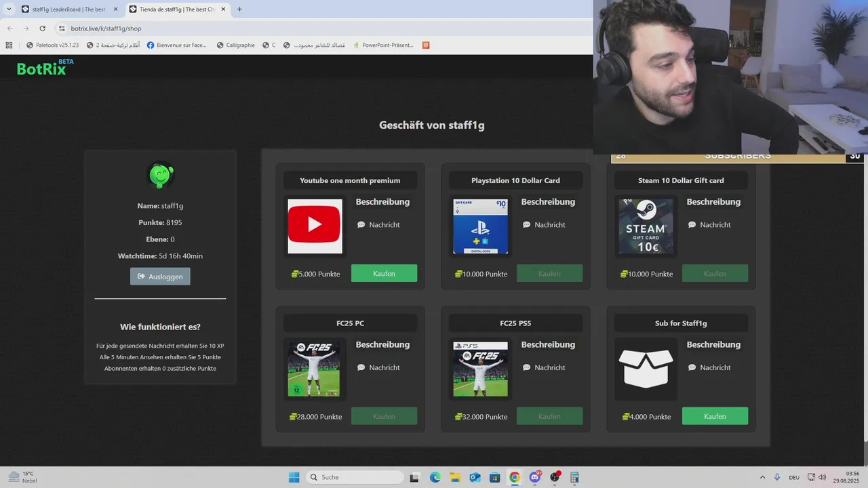The height and width of the screenshot is (488, 868).
Task: Open Discord from the taskbar
Action: (x=535, y=477)
